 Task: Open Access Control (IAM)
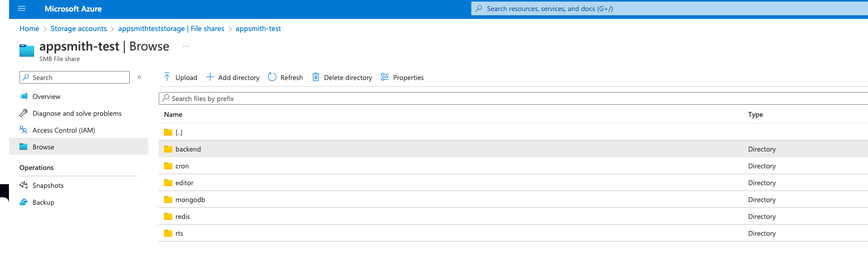click(x=64, y=130)
